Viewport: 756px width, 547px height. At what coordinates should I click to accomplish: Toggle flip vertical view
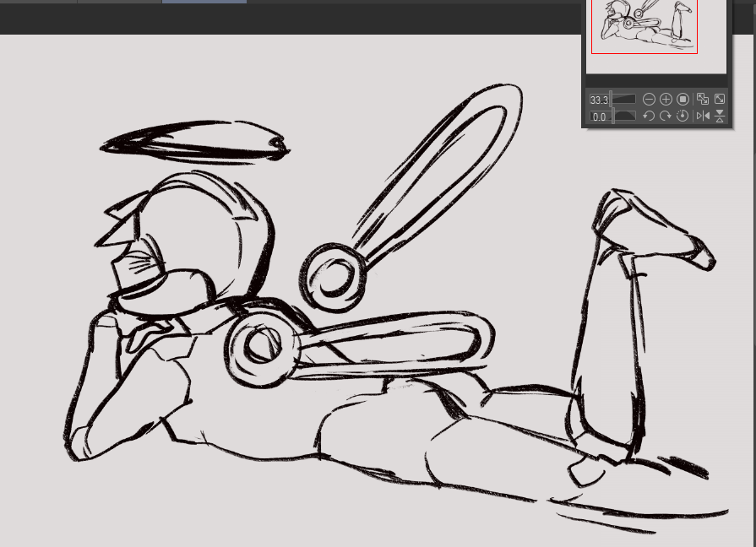point(720,116)
